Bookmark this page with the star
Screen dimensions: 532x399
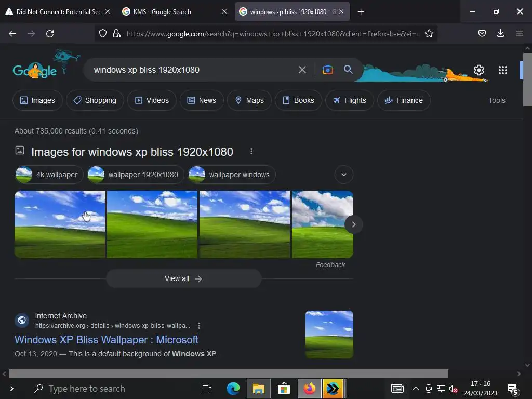tap(429, 34)
